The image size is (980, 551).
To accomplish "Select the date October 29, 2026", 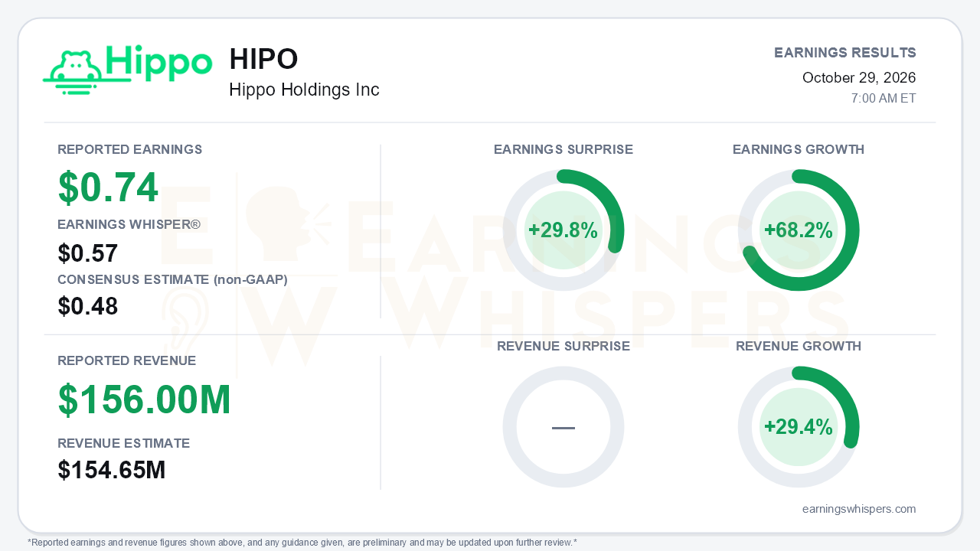I will coord(859,78).
